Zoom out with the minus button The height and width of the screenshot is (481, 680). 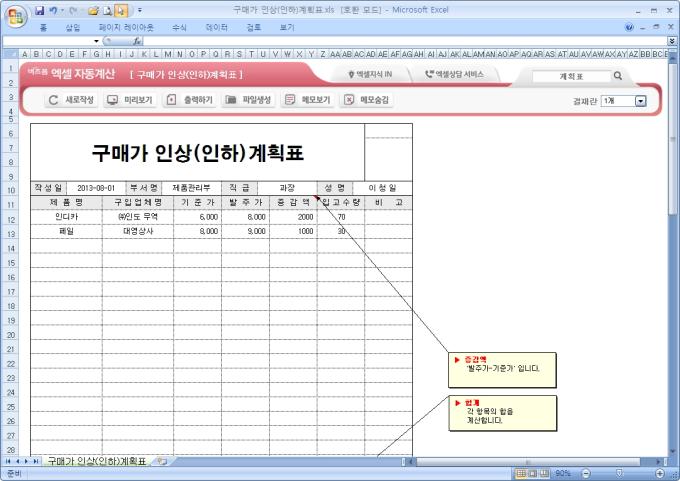point(586,473)
